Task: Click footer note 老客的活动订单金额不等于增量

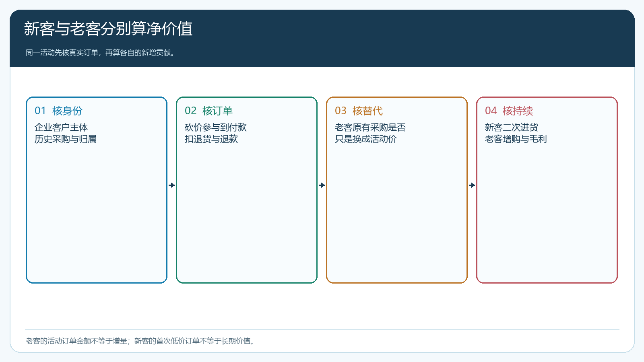Action: tap(76, 341)
